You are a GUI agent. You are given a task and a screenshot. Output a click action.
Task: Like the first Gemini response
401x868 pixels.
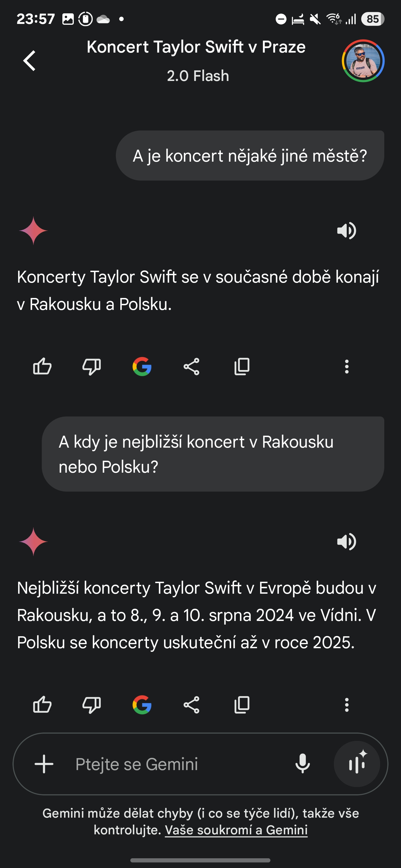coord(43,367)
